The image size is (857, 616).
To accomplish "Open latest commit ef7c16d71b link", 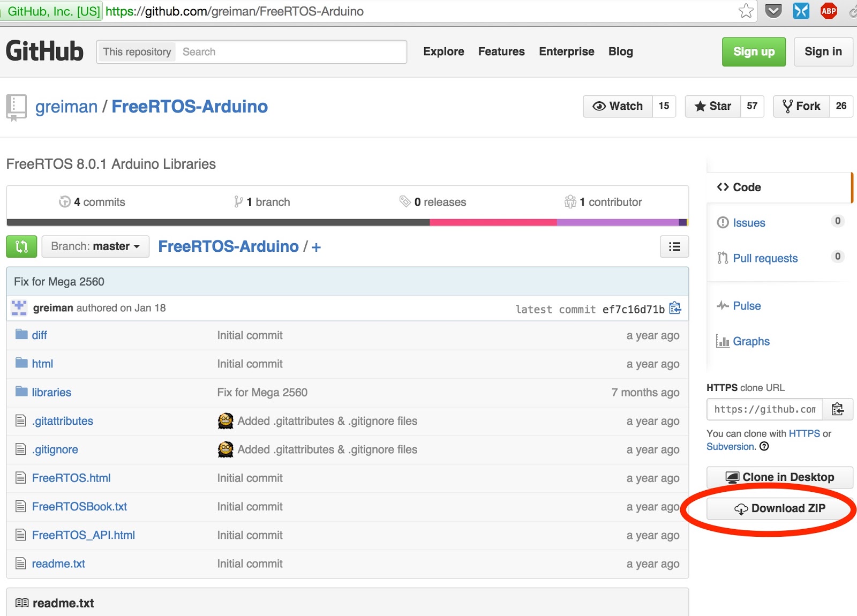I will point(633,309).
